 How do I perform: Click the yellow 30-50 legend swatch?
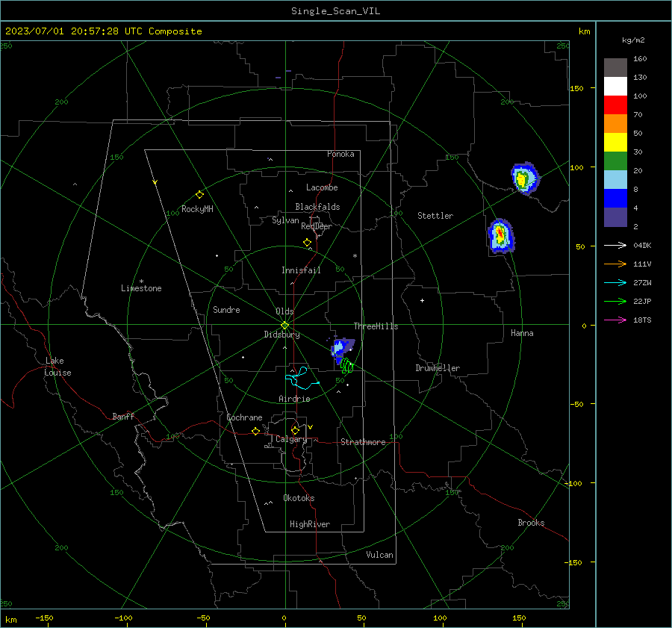615,143
